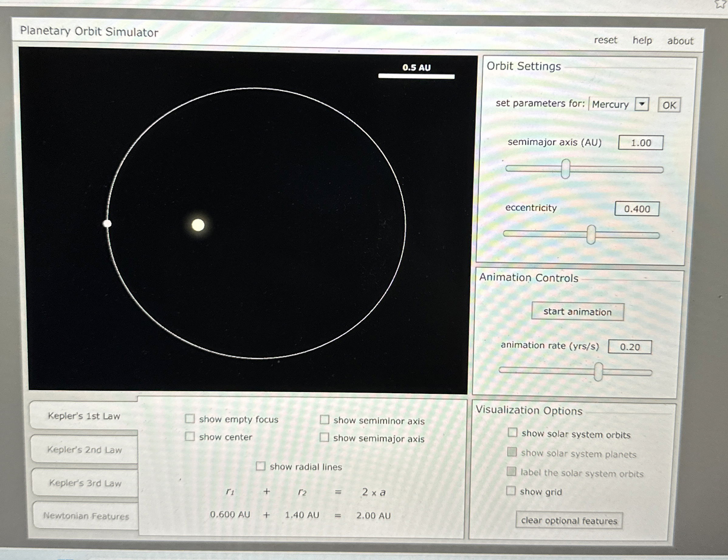
Task: Click the planet on the orbit path
Action: coord(107,224)
